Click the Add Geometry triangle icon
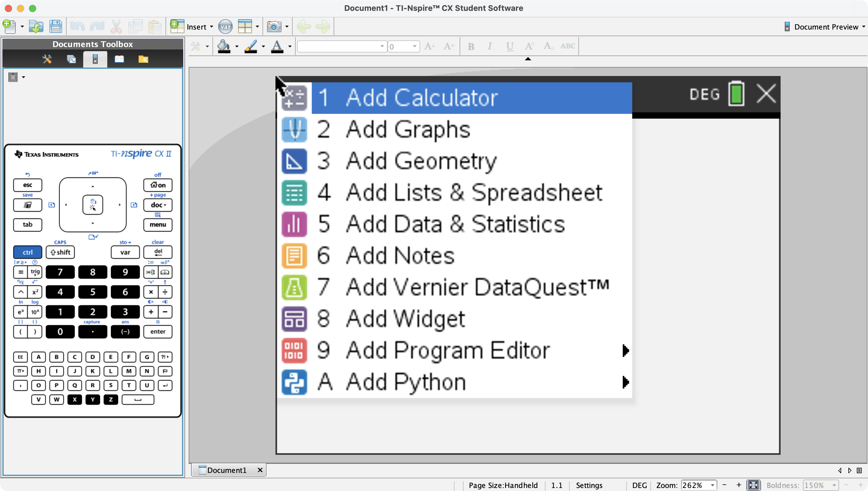This screenshot has width=868, height=491. (294, 161)
